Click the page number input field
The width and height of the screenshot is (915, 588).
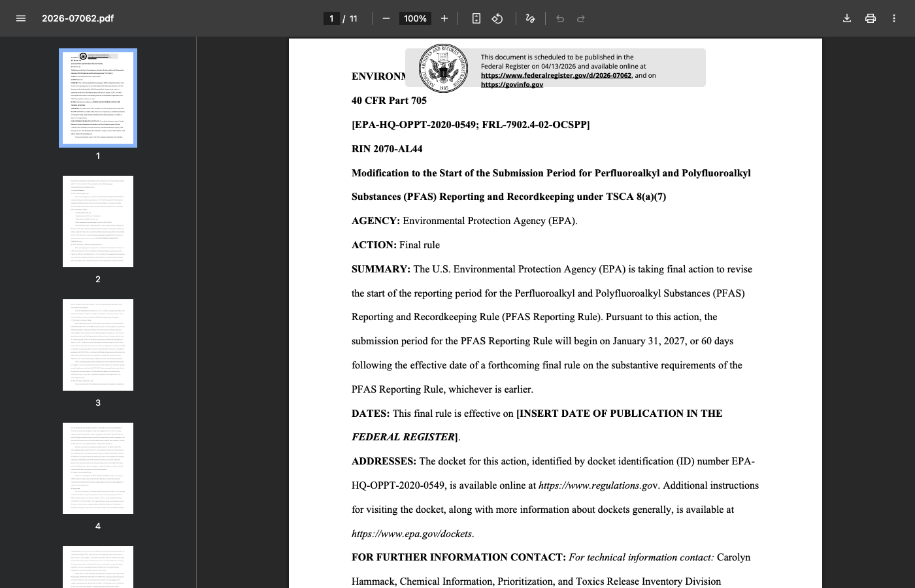coord(331,18)
